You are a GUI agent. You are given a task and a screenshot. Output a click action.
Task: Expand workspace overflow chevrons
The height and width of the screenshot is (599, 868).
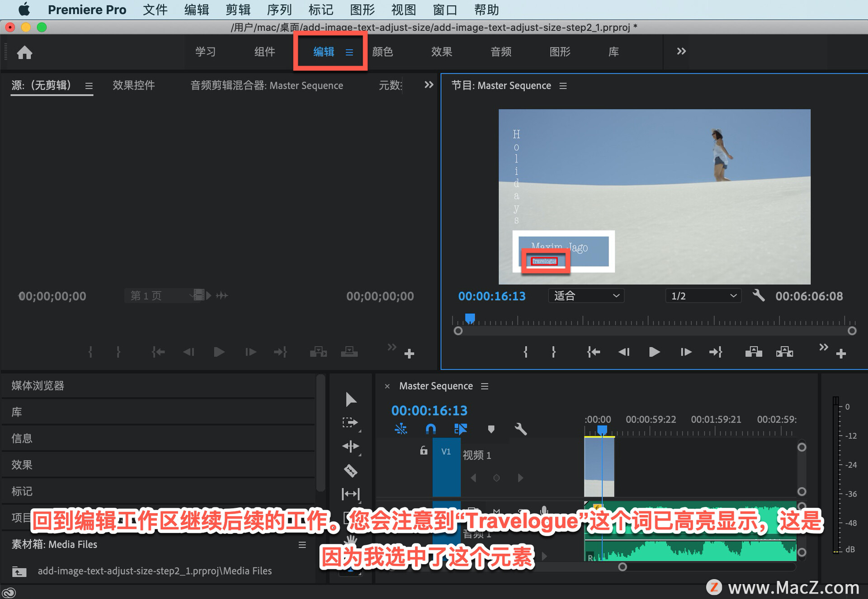pos(681,52)
